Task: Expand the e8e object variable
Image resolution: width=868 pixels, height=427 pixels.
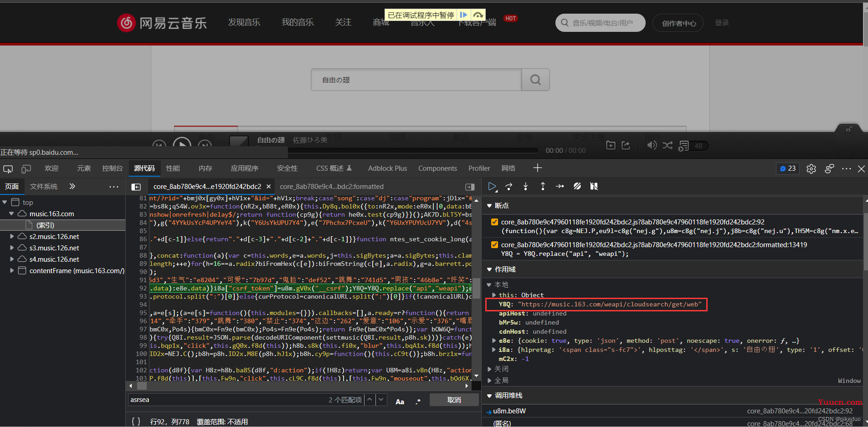Action: [494, 341]
